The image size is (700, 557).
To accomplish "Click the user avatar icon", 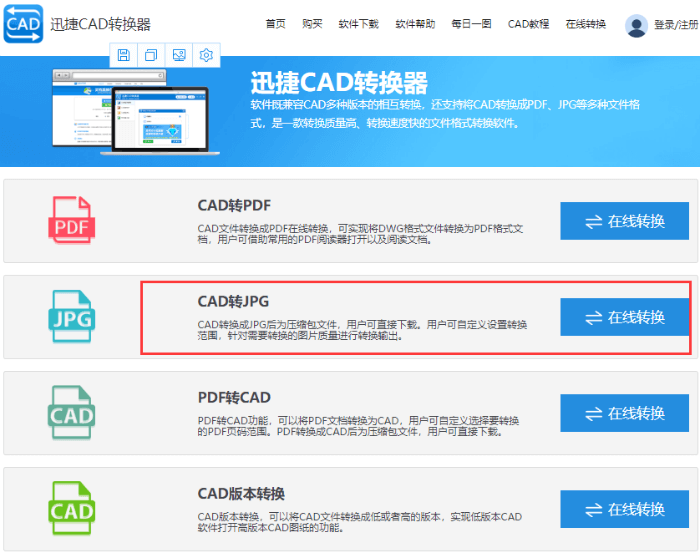I will tap(636, 25).
